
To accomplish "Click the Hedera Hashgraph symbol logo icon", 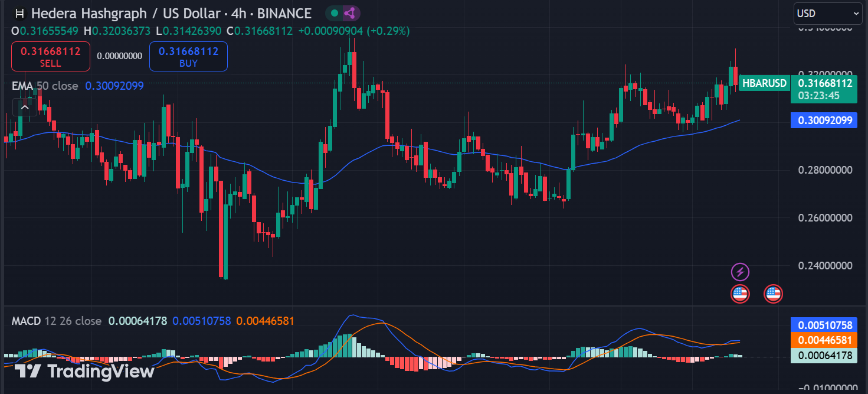I will click(x=19, y=13).
